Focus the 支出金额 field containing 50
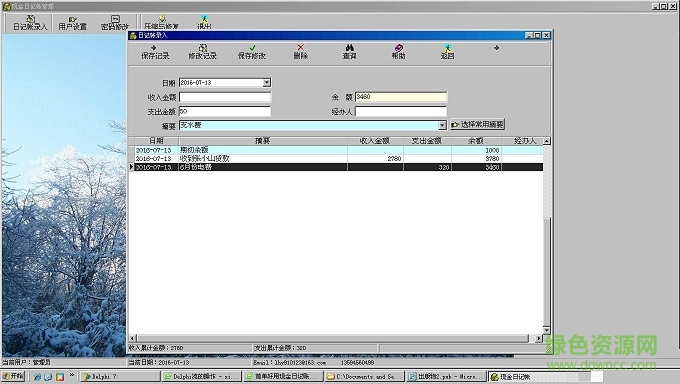680x384 pixels. [225, 112]
